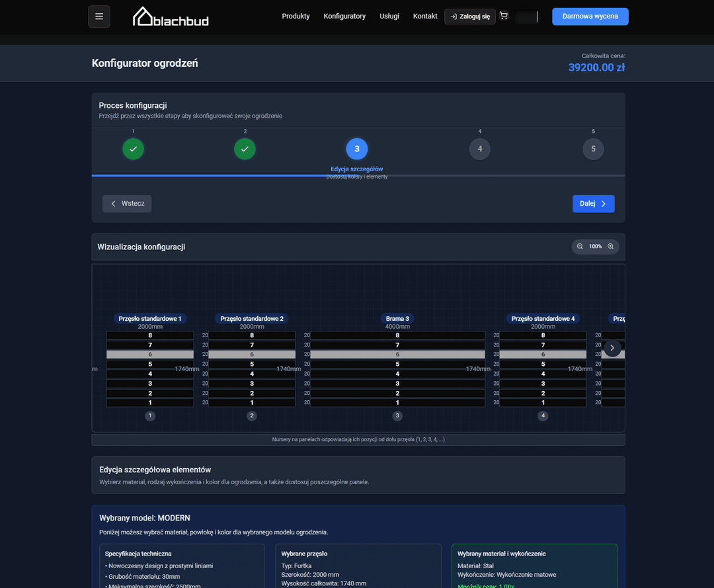The width and height of the screenshot is (714, 588).
Task: Click the Materiał: Stal line
Action: (475, 566)
